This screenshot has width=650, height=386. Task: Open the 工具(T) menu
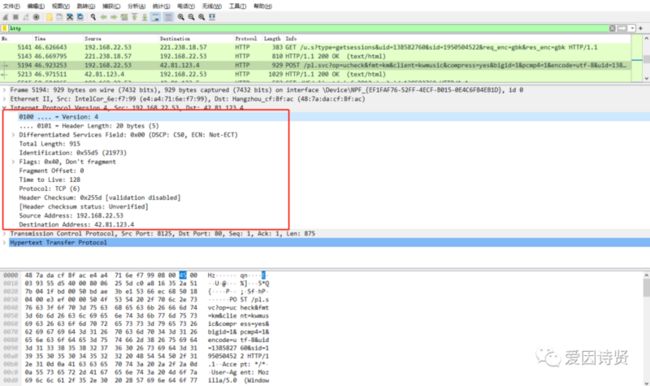(x=238, y=6)
